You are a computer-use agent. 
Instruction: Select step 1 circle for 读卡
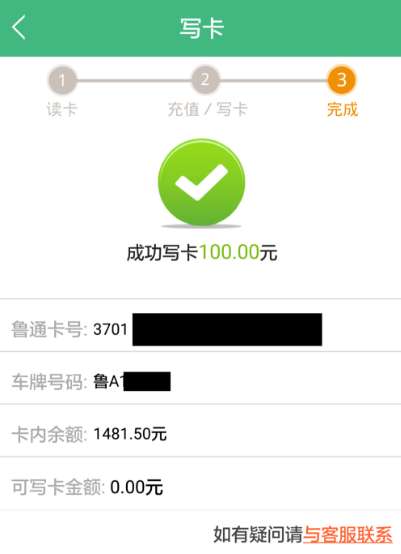tap(62, 80)
